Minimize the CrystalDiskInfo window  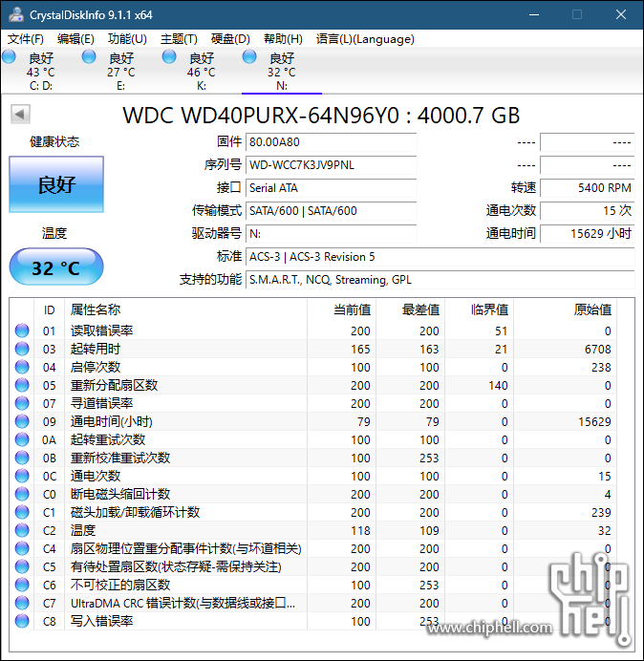coord(534,14)
